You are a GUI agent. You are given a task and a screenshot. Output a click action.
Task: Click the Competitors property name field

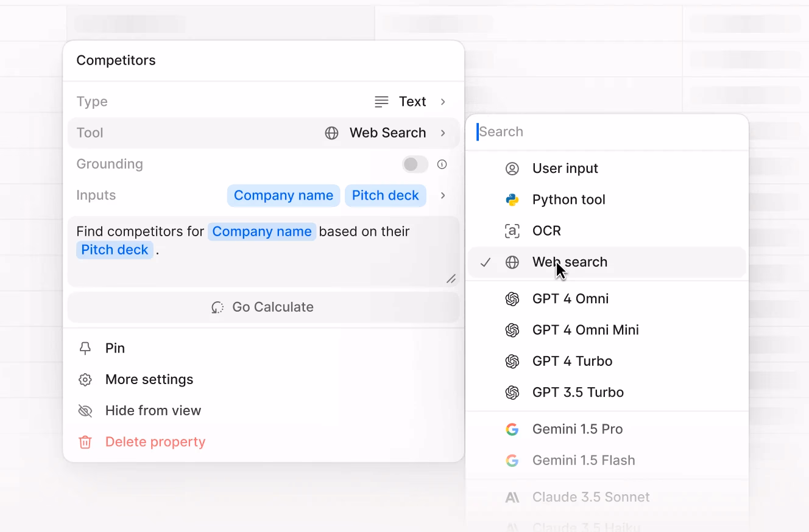264,60
